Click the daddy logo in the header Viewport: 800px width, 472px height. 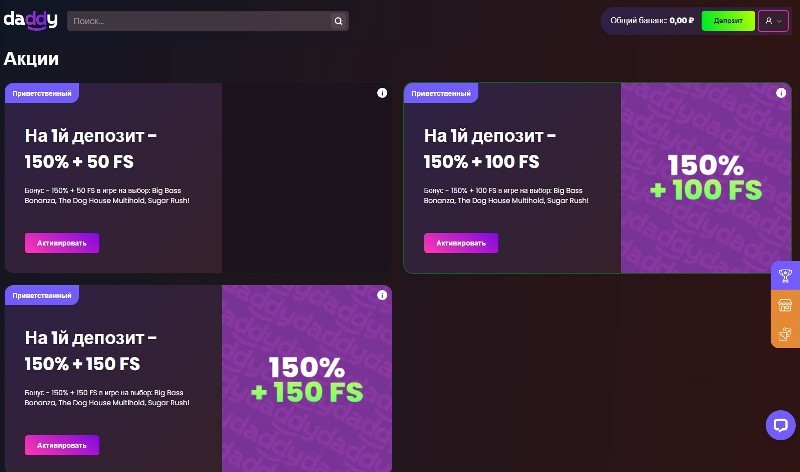click(31, 20)
